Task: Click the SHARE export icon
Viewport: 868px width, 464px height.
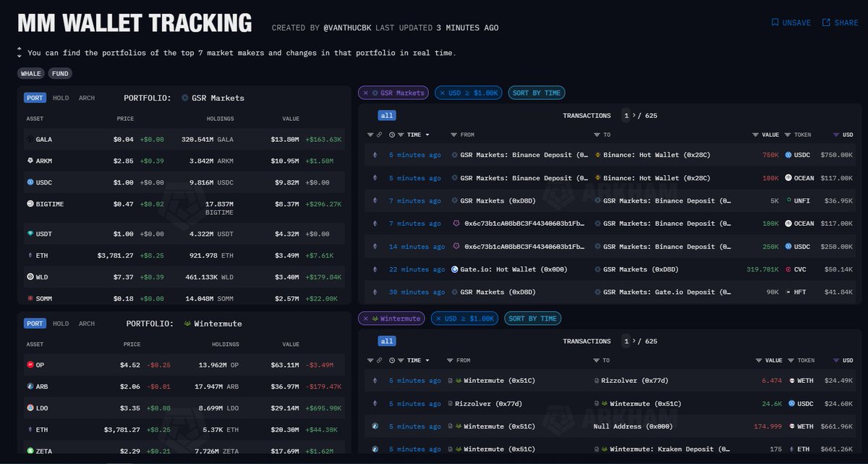Action: tap(826, 22)
